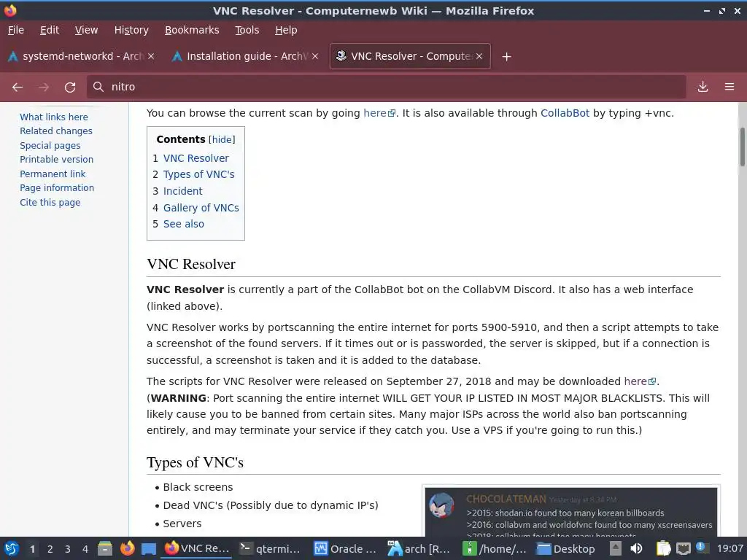This screenshot has height=560, width=747.
Task: Open the CollabBot wiki link
Action: tap(565, 113)
